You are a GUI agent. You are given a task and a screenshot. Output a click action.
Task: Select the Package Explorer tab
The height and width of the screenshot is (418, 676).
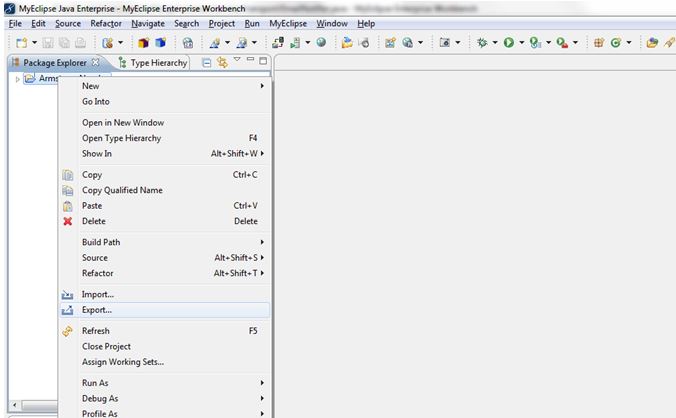point(55,63)
